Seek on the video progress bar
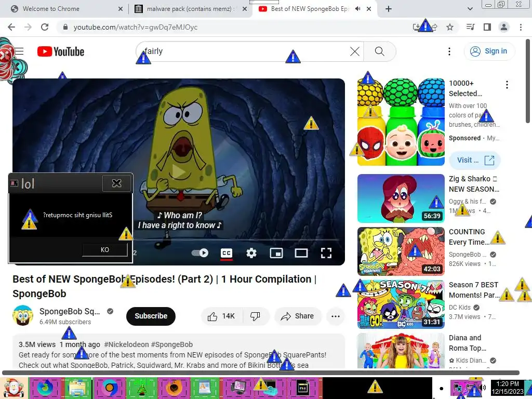 tap(237, 240)
